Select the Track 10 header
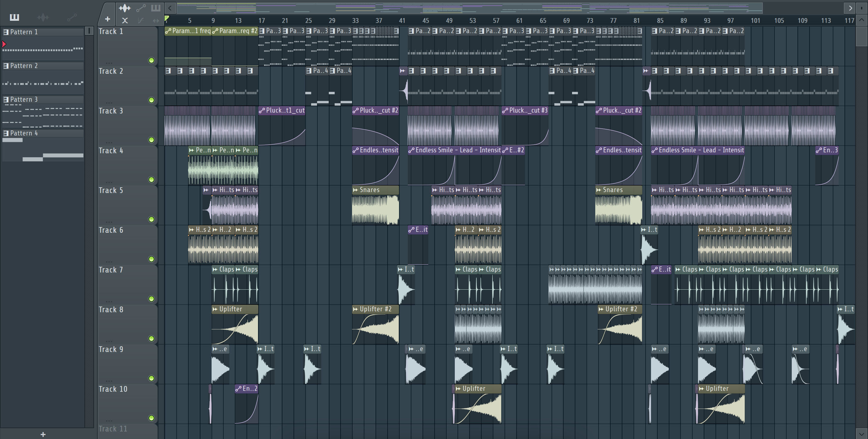Image resolution: width=868 pixels, height=439 pixels. (x=127, y=404)
